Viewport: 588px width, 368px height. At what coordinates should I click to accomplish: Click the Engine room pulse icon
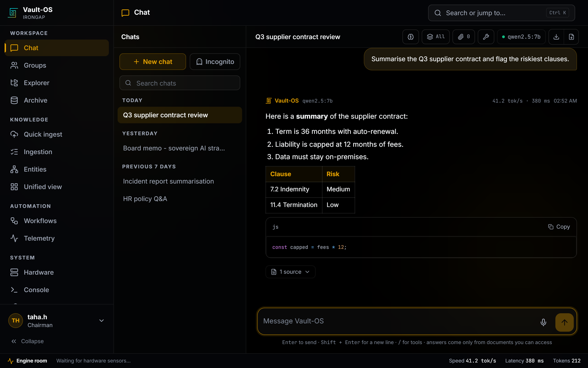click(10, 361)
